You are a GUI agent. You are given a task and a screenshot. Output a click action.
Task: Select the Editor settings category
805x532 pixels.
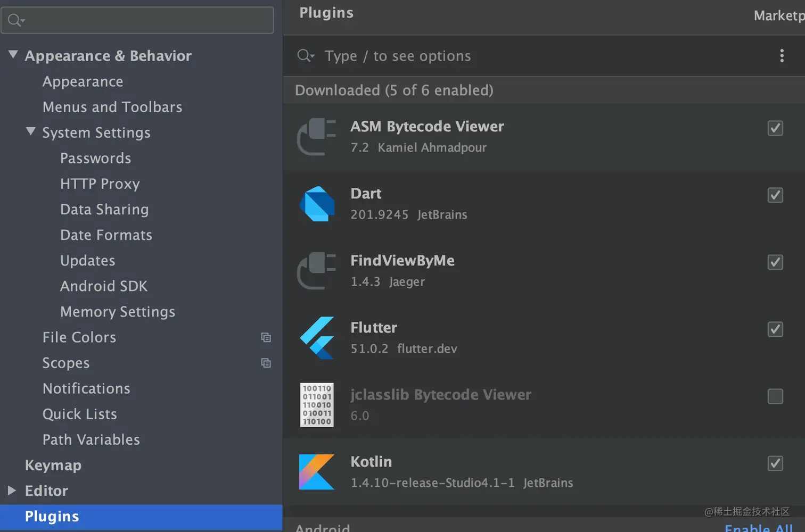pos(46,490)
